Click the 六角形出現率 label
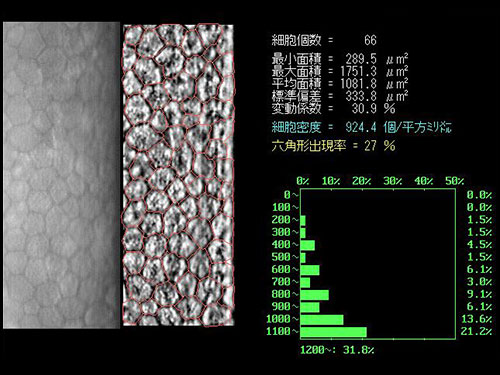This screenshot has width=500, height=375. coord(309,146)
